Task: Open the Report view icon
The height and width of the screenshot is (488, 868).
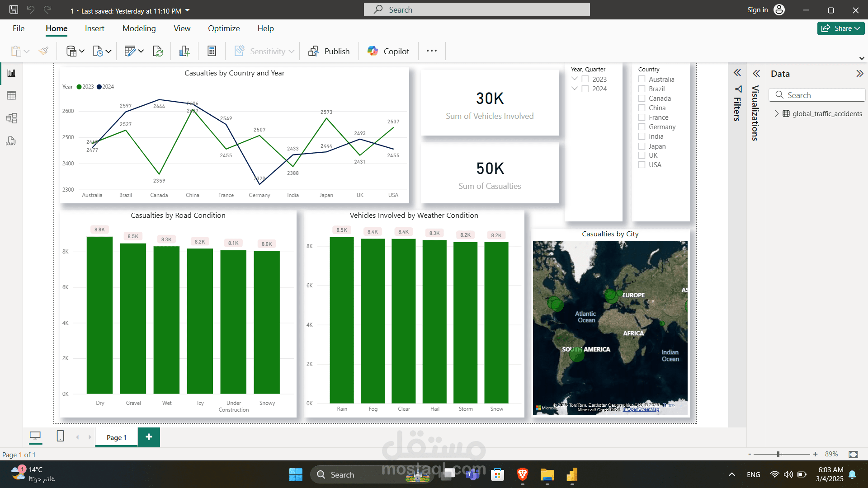Action: coord(11,73)
